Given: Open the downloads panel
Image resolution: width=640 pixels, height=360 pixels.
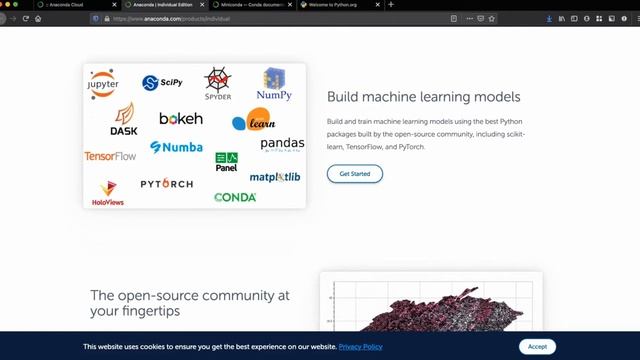Looking at the screenshot, I should pyautogui.click(x=549, y=19).
